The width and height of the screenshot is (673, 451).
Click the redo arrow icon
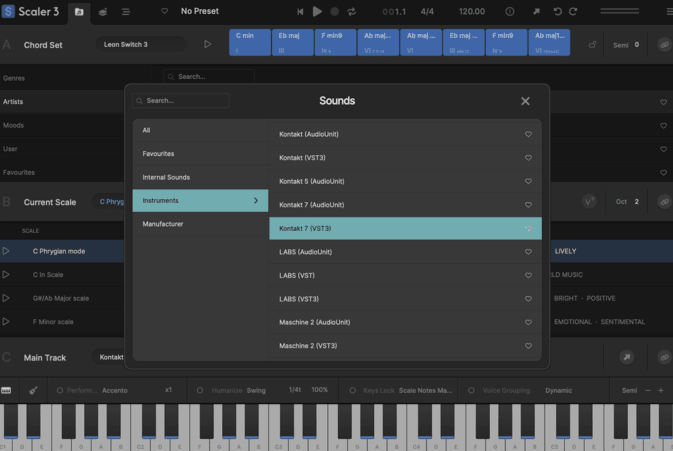pos(573,12)
